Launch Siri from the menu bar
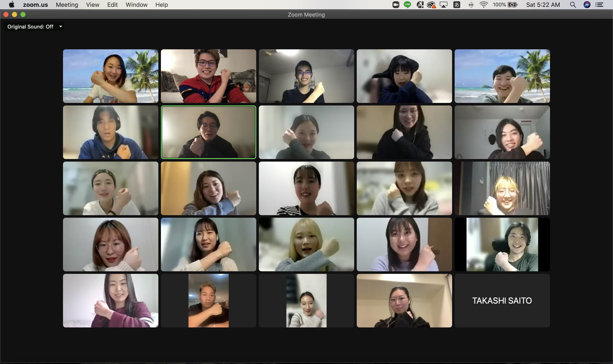 tap(587, 5)
